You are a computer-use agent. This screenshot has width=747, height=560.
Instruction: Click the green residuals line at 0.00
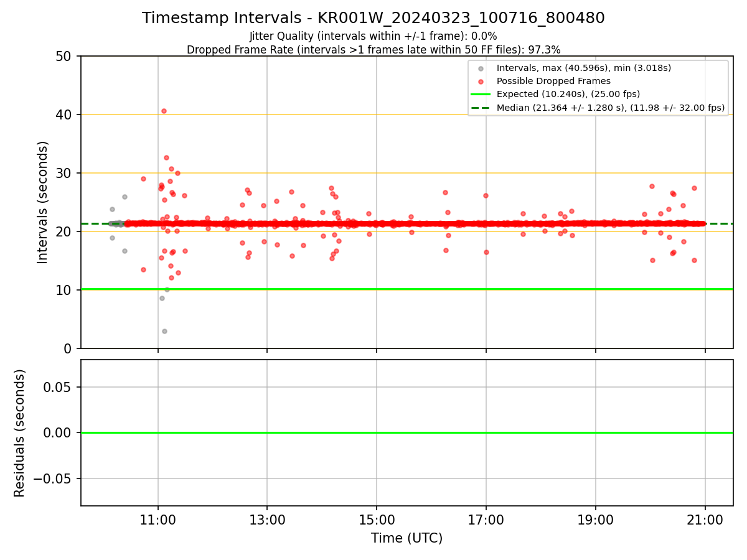coord(406,432)
